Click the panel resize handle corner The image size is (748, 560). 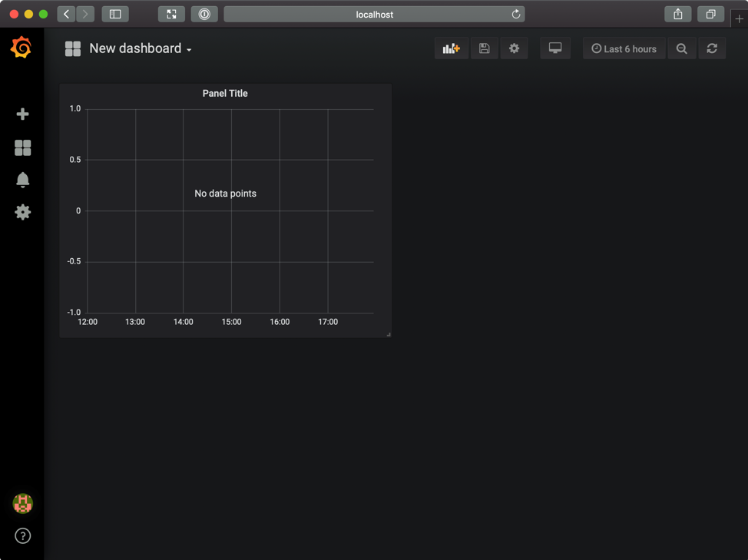pos(388,334)
